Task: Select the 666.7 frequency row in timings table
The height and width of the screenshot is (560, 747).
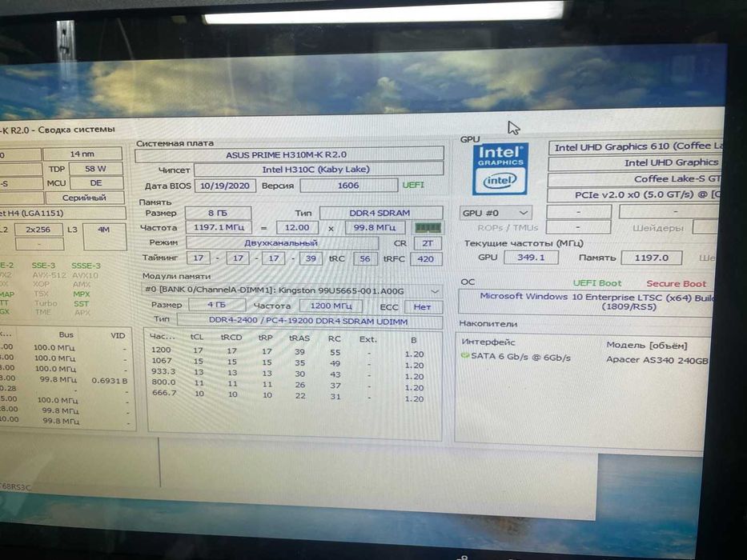Action: coord(287,396)
